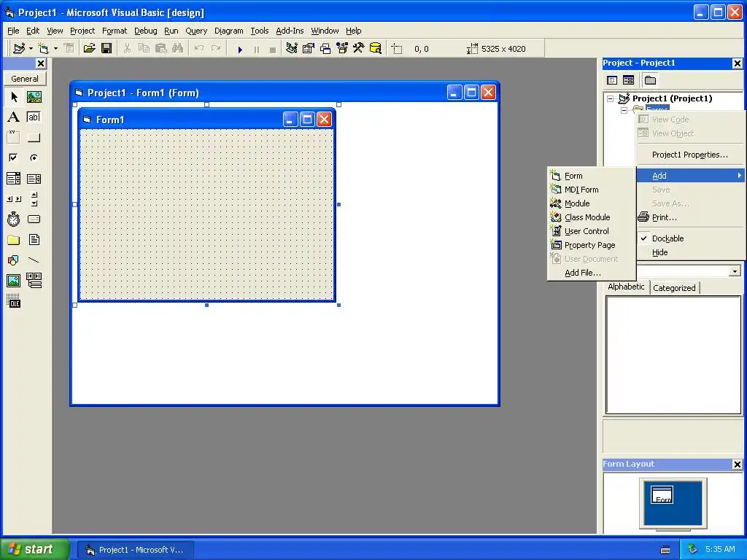
Task: Click form thumbnail in Form Layout
Action: click(x=662, y=495)
